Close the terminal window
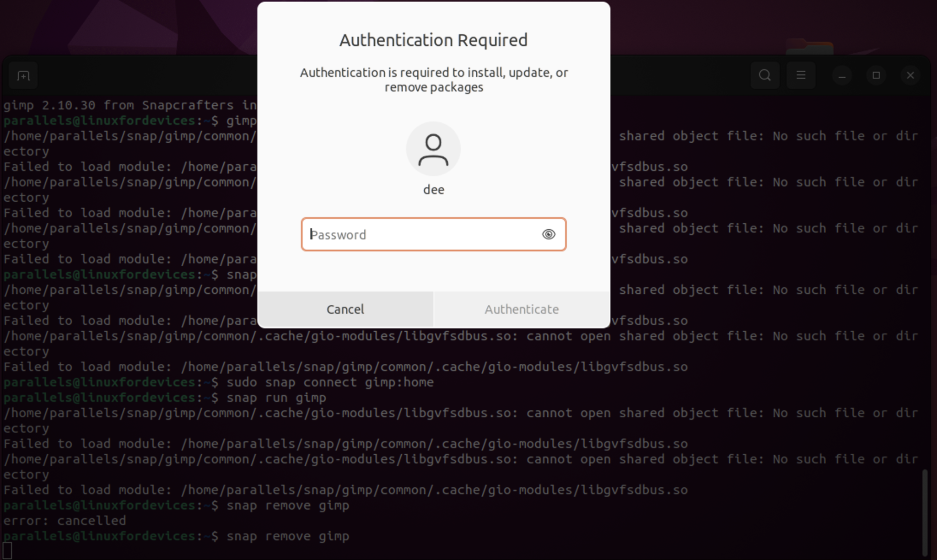This screenshot has width=937, height=560. pos(910,75)
